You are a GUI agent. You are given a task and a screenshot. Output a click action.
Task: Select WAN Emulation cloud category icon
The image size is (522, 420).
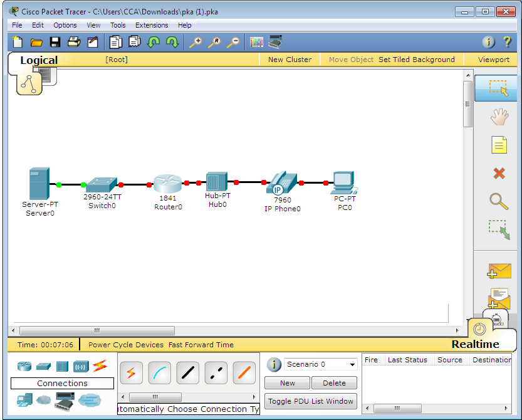[43, 400]
